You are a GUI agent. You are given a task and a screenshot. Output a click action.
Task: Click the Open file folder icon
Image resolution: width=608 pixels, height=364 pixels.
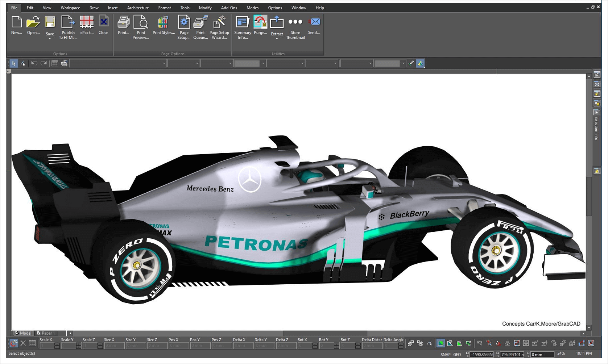(x=33, y=22)
